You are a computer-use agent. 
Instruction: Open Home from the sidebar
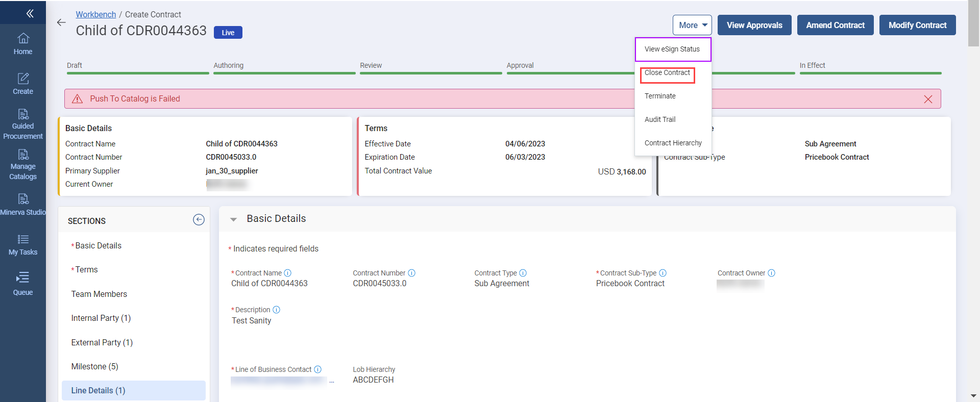point(23,44)
